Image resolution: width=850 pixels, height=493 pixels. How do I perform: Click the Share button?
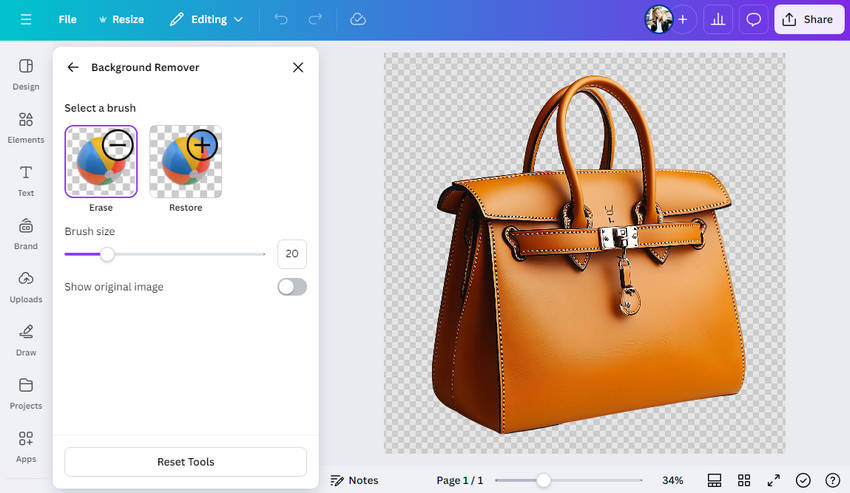(809, 20)
